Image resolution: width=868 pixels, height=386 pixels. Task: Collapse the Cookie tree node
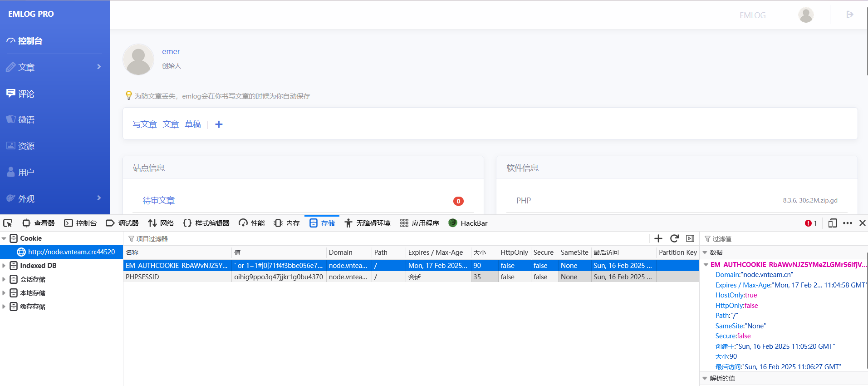[4, 238]
